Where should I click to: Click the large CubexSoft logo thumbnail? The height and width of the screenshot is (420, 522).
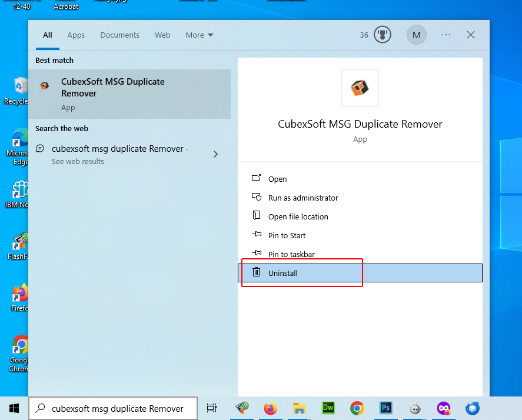pyautogui.click(x=360, y=88)
